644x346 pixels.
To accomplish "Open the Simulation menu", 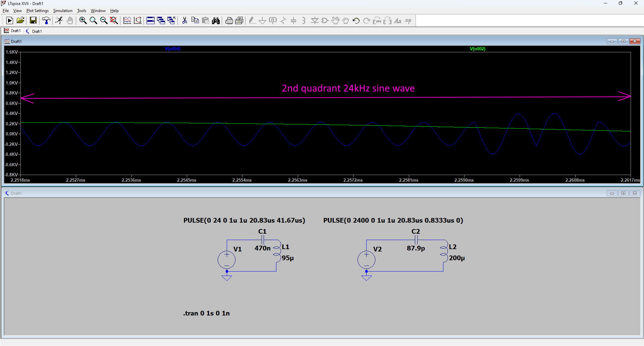I will click(x=63, y=11).
